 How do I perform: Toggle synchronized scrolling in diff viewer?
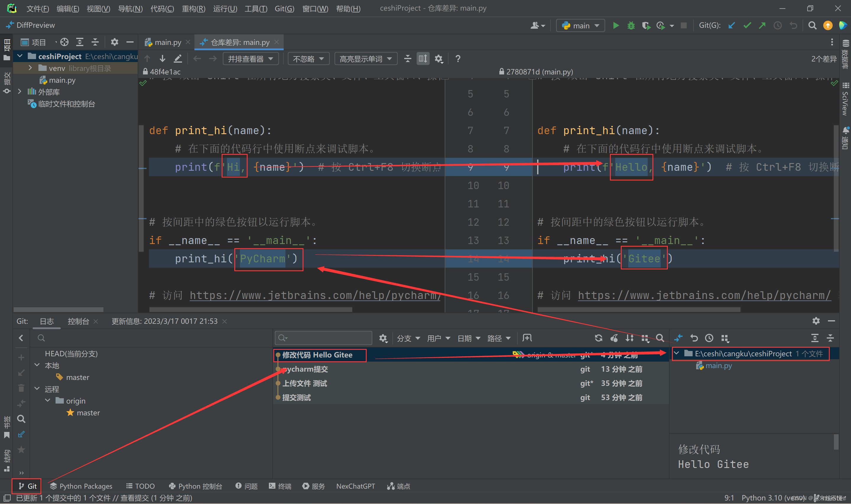click(423, 59)
